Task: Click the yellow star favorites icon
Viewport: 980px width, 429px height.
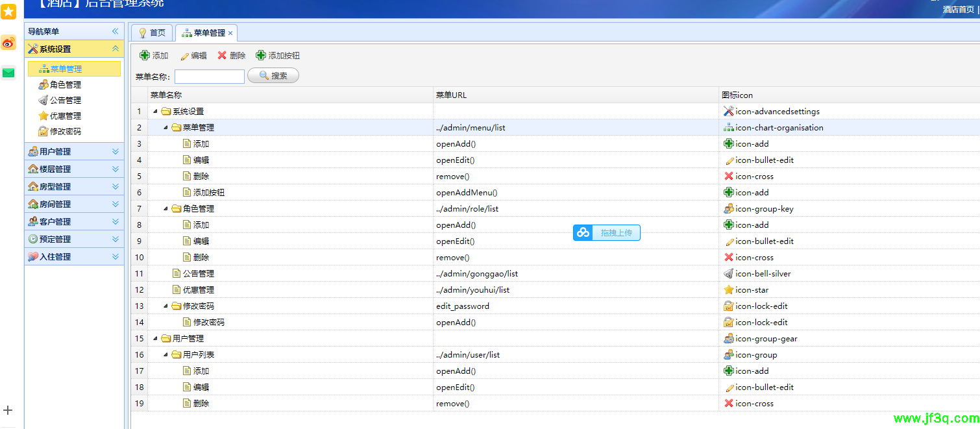Action: click(x=8, y=11)
